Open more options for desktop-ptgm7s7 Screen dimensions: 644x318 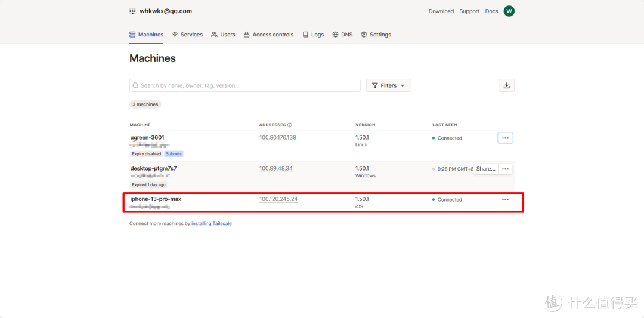coord(505,169)
